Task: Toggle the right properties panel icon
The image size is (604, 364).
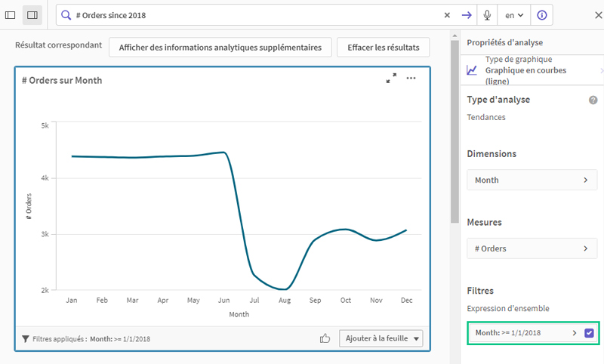Action: (x=32, y=15)
